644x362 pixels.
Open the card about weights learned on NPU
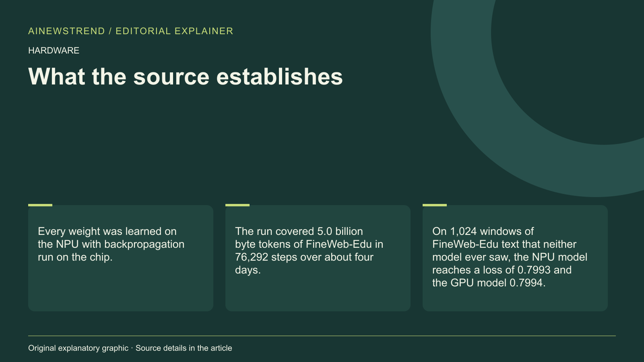121,258
